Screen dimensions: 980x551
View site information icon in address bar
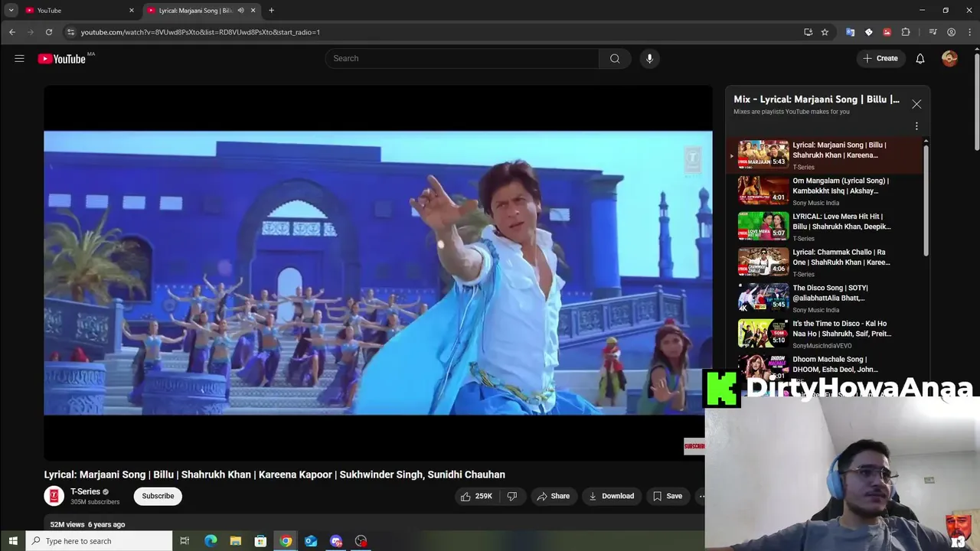70,32
